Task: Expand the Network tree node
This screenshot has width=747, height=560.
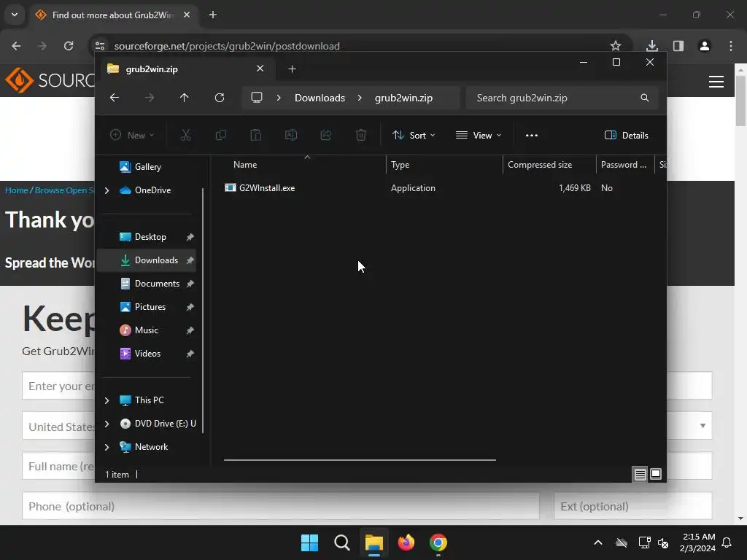Action: (107, 447)
